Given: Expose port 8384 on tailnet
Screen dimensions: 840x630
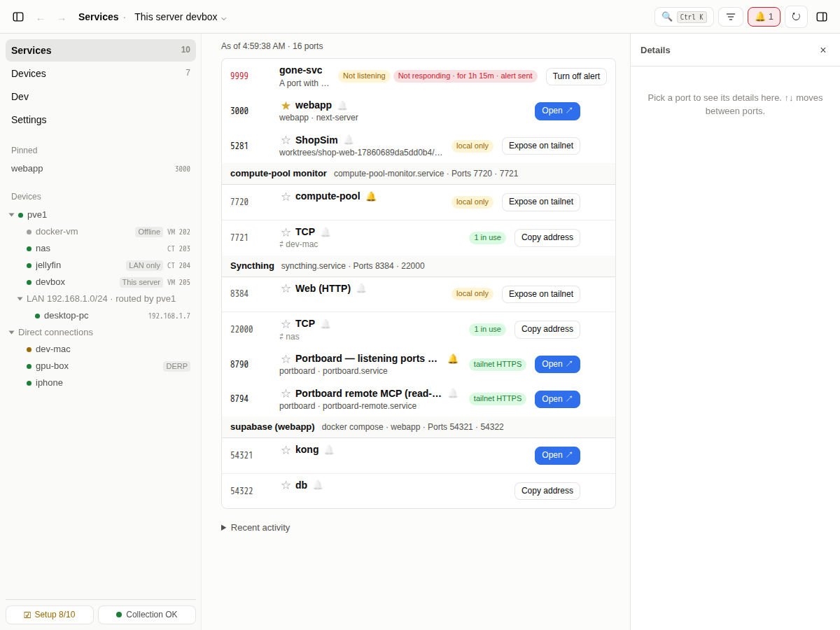Looking at the screenshot, I should pos(541,294).
